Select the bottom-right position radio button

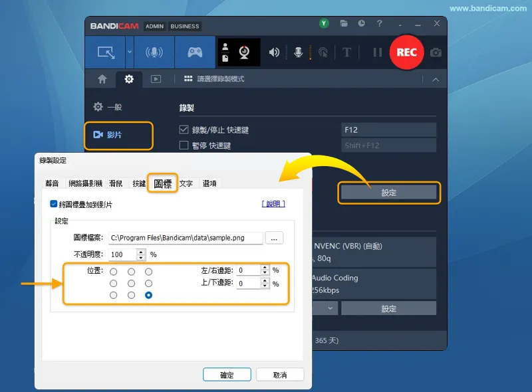[148, 296]
